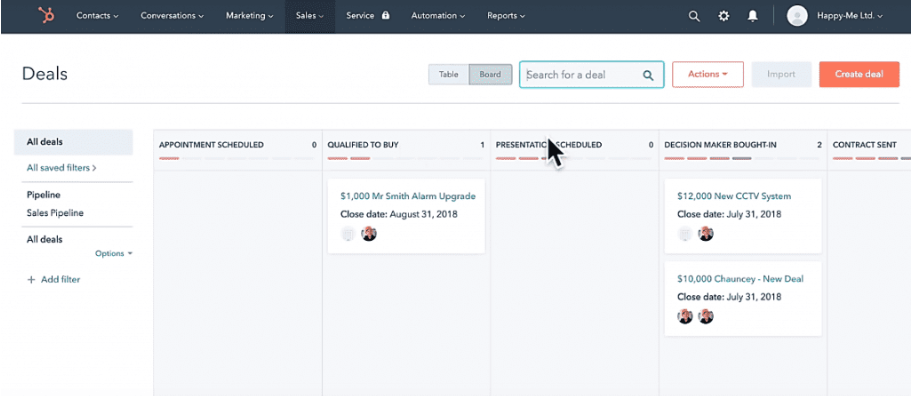The width and height of the screenshot is (912, 396).
Task: Open the Happy-Me Ltd. account dropdown
Action: click(850, 16)
